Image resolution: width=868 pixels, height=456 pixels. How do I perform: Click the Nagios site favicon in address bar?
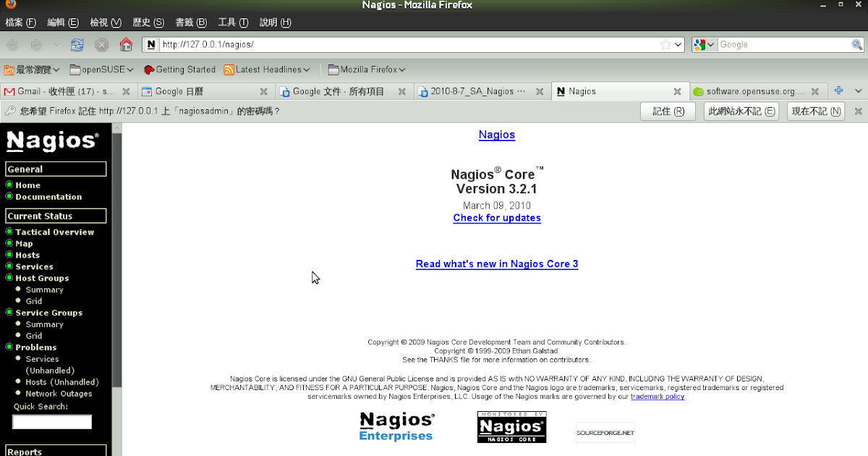click(151, 45)
